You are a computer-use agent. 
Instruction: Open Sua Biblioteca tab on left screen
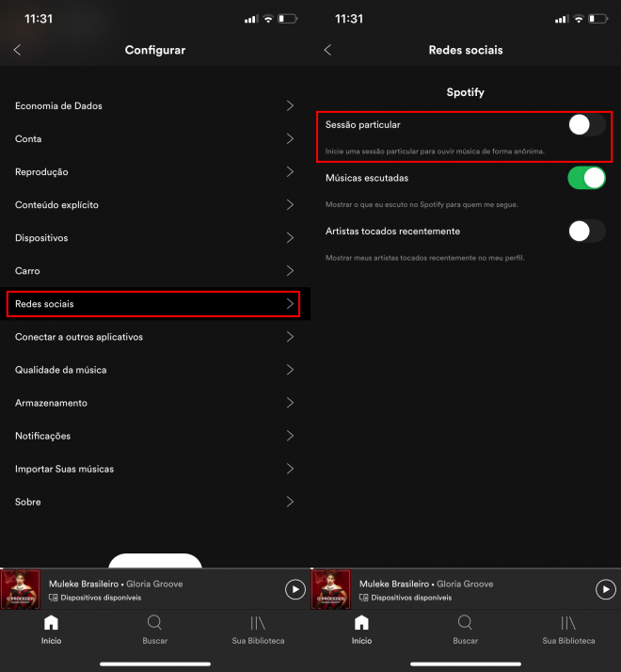[x=258, y=630]
